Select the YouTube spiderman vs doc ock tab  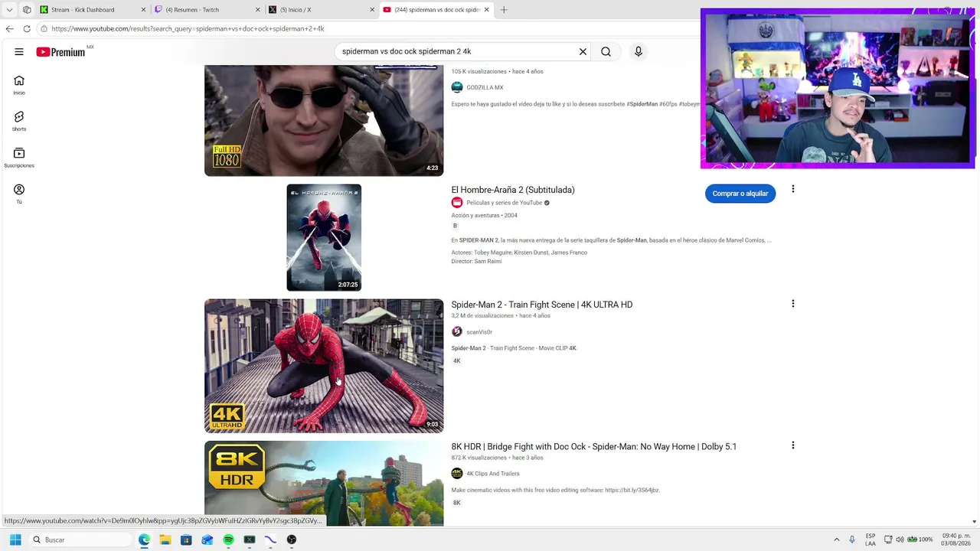436,10
